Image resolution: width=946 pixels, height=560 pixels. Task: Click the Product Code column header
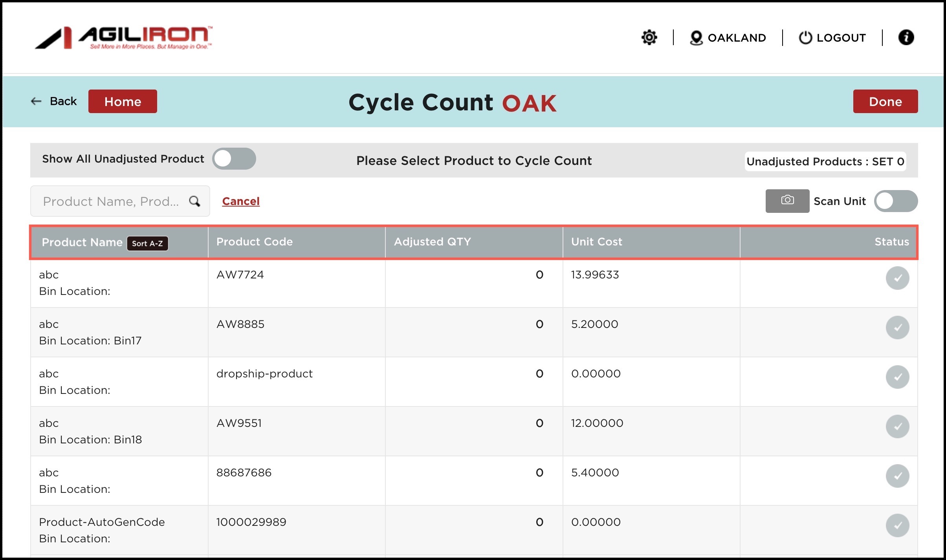coord(255,242)
